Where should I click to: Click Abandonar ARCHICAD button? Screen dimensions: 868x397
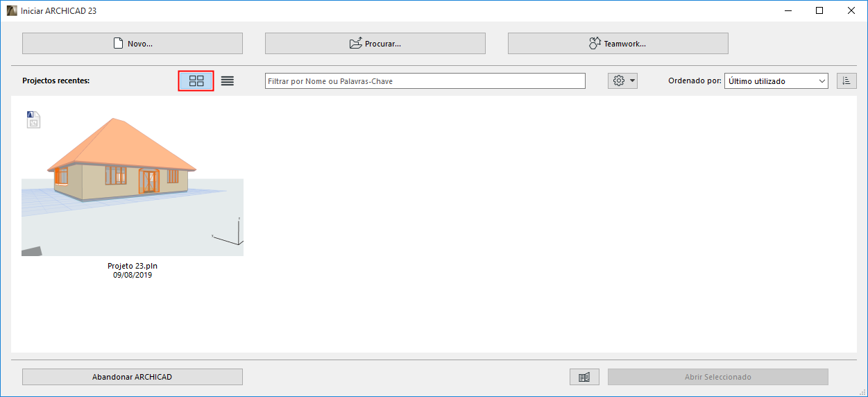(133, 377)
